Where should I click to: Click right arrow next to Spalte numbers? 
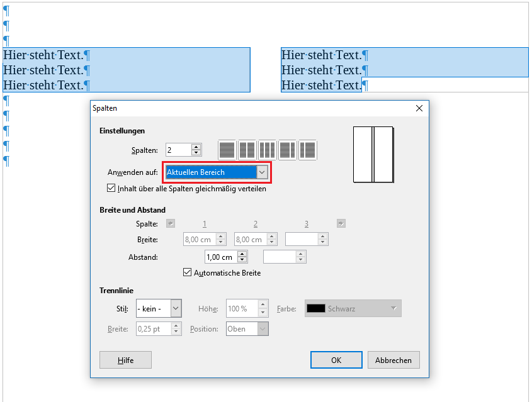point(341,223)
